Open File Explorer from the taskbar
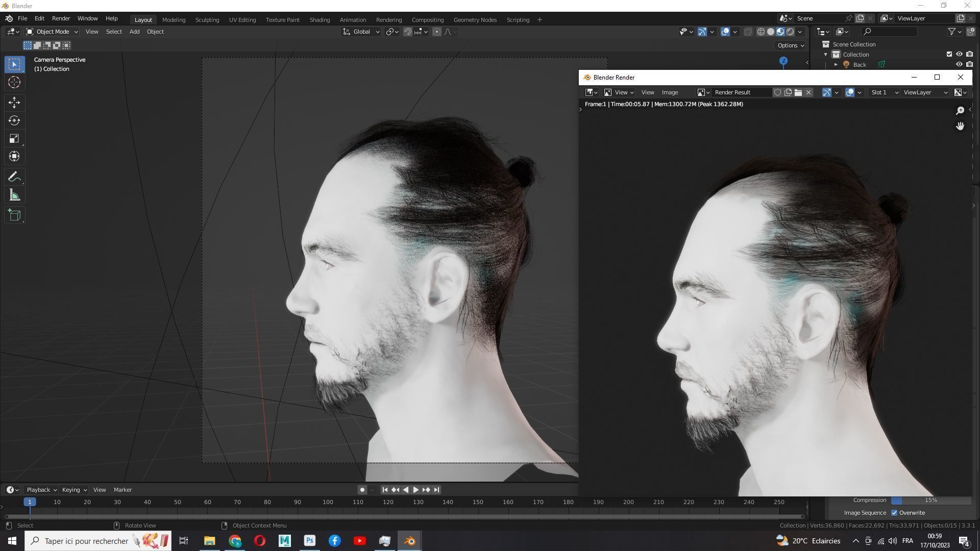 point(210,541)
